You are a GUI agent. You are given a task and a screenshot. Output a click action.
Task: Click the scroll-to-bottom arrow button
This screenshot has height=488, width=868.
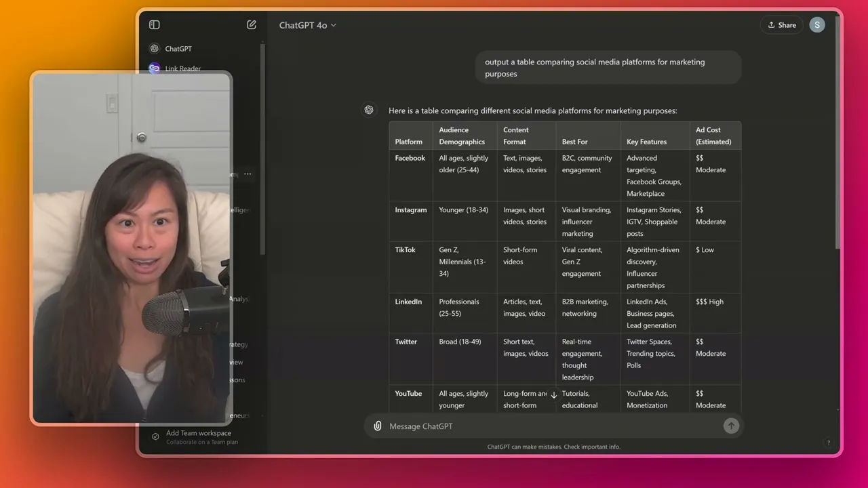pyautogui.click(x=553, y=394)
